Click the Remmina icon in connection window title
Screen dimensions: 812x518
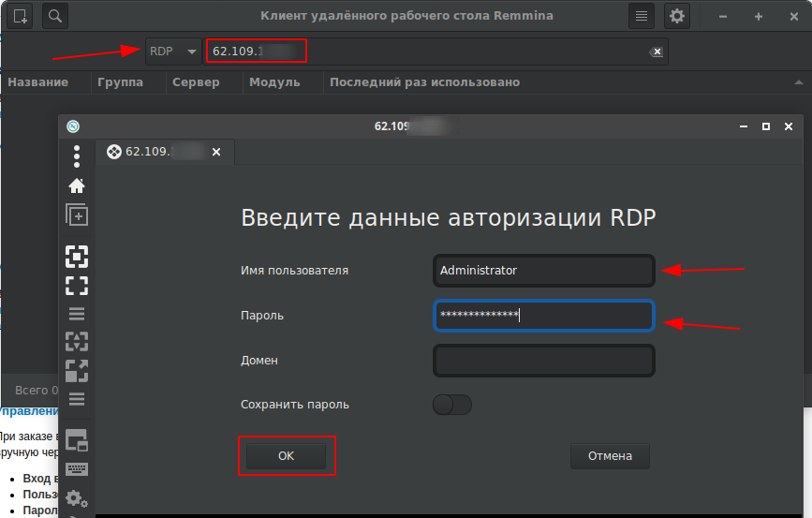coord(74,126)
